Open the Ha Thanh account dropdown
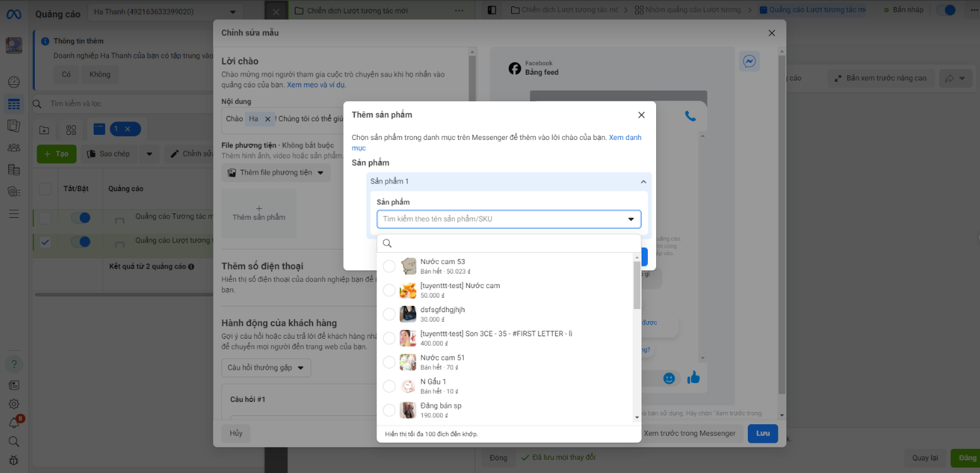The image size is (980, 473). tap(164, 11)
